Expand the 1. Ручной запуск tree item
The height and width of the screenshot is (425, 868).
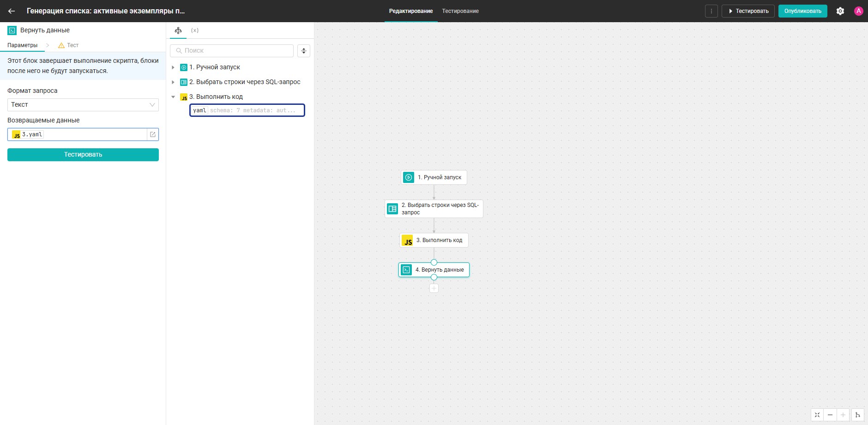(173, 67)
